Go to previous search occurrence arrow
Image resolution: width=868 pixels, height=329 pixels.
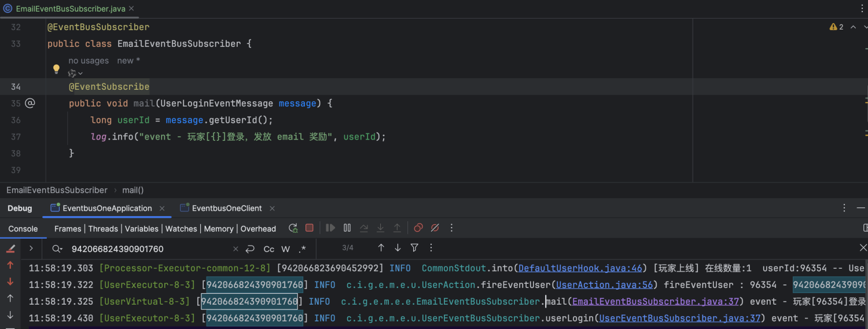381,248
